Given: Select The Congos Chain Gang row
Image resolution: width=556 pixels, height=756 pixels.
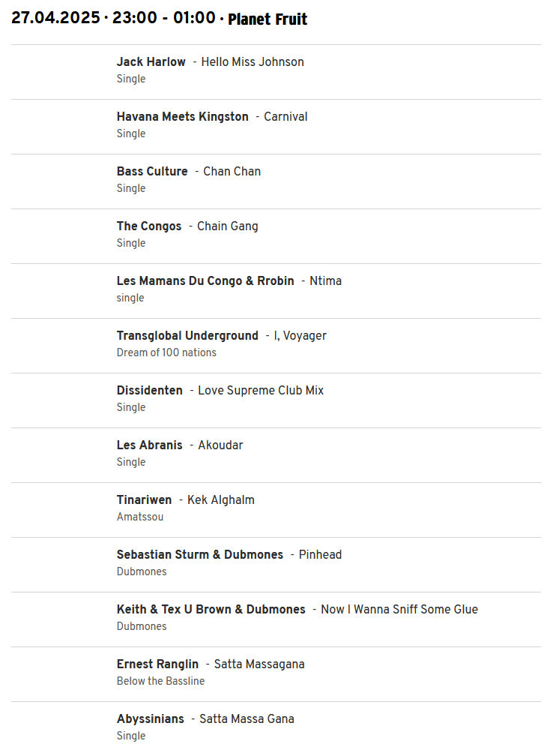Looking at the screenshot, I should [276, 236].
